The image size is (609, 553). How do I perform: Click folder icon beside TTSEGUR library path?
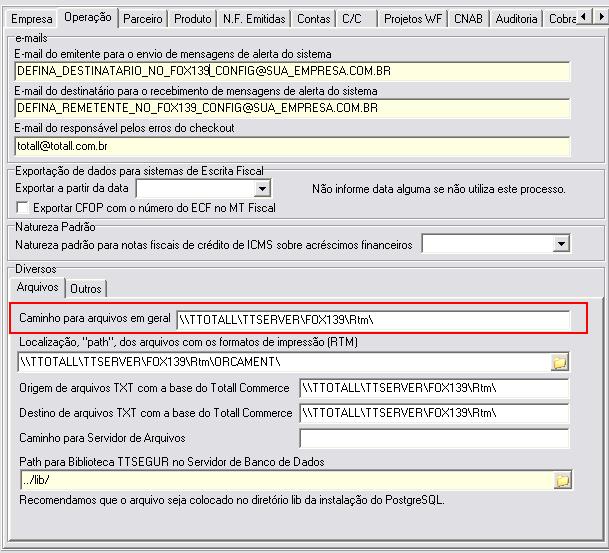(x=562, y=481)
